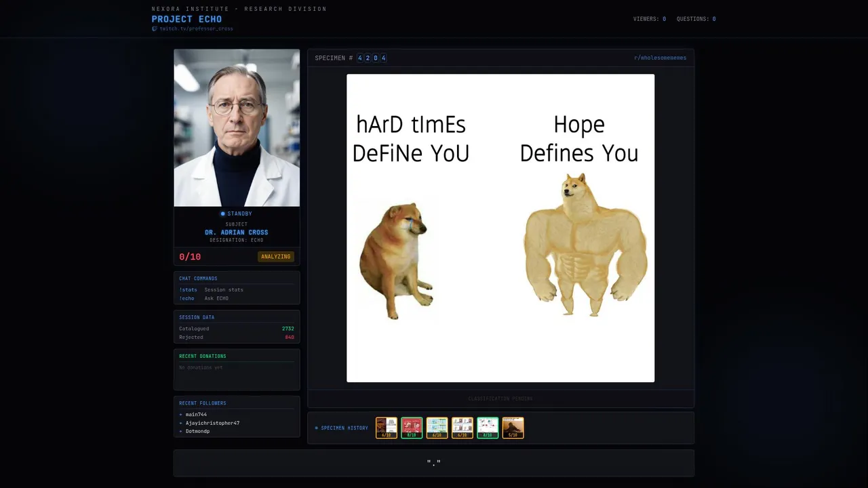Click the CHAT COMMANDS heading
The image size is (868, 488).
tap(198, 279)
